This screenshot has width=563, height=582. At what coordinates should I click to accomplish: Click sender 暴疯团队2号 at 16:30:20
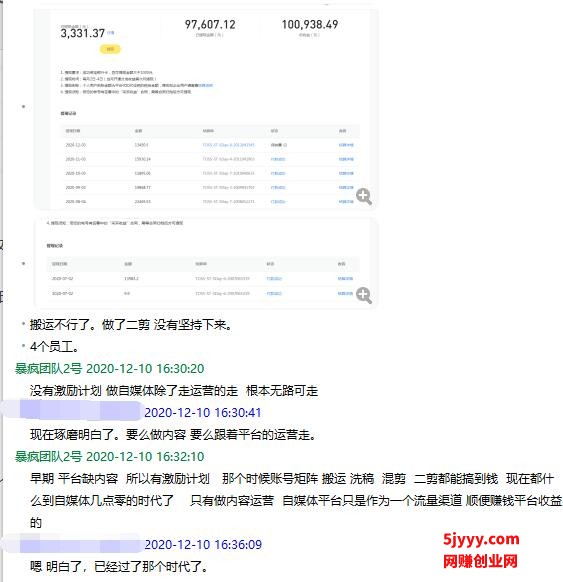[x=48, y=369]
